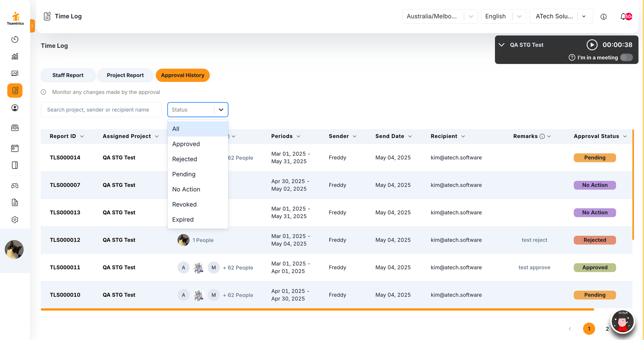Viewport: 644px width, 340px height.
Task: Toggle the I'm in a meeting switch
Action: pyautogui.click(x=626, y=58)
